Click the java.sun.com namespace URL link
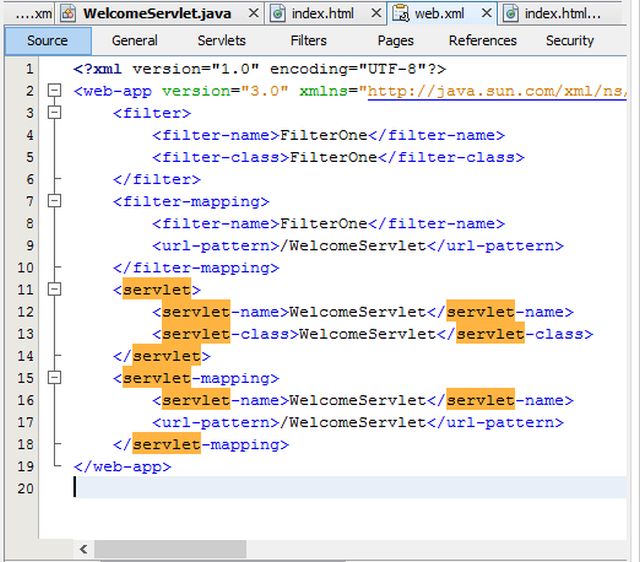The width and height of the screenshot is (640, 562). tap(496, 91)
